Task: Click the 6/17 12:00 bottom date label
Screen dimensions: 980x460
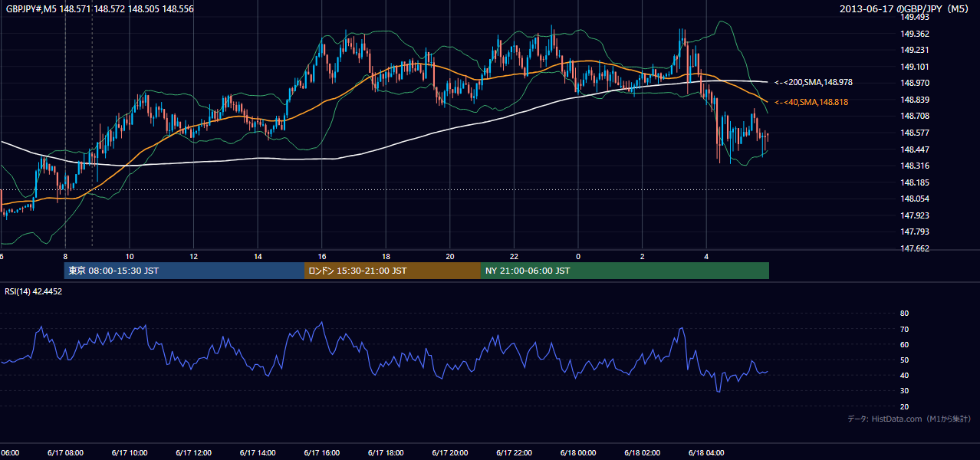Action: pos(193,453)
